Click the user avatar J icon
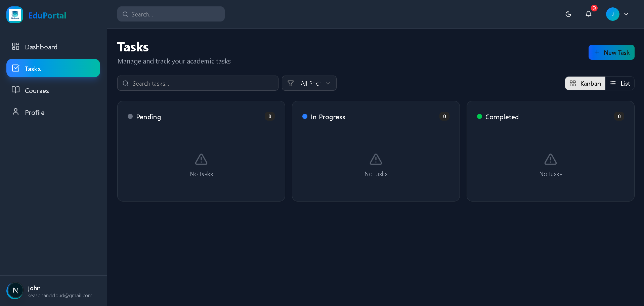 coord(612,14)
